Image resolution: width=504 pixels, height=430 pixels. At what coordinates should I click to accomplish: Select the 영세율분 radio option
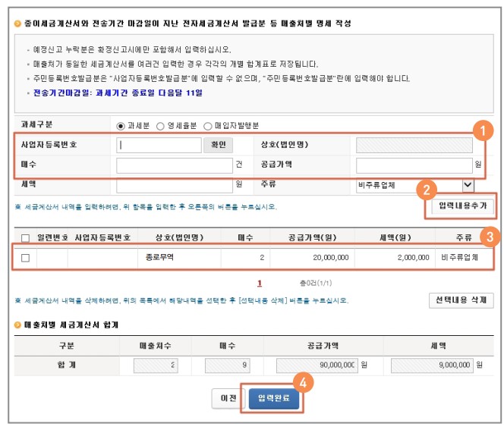[160, 126]
